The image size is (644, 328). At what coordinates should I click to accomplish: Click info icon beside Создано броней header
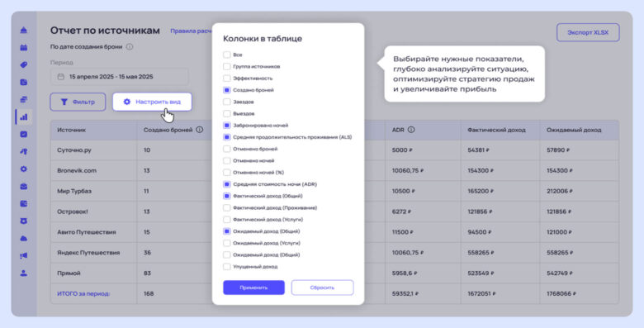point(200,130)
